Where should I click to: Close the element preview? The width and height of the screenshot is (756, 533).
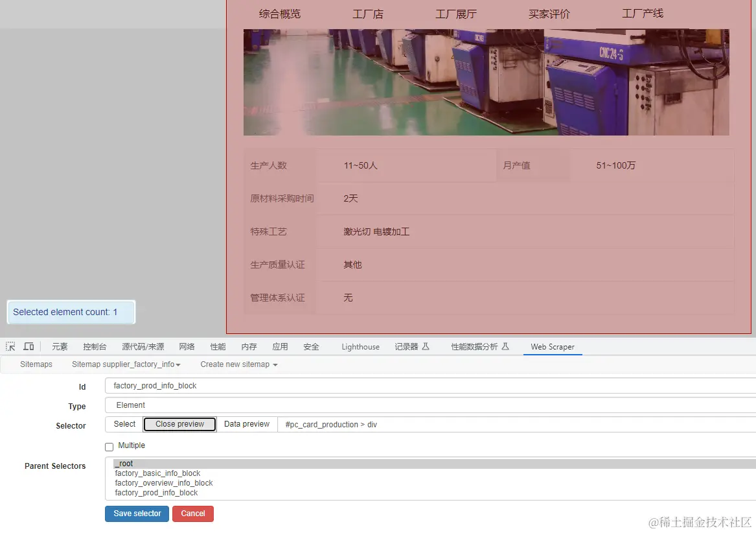point(179,424)
